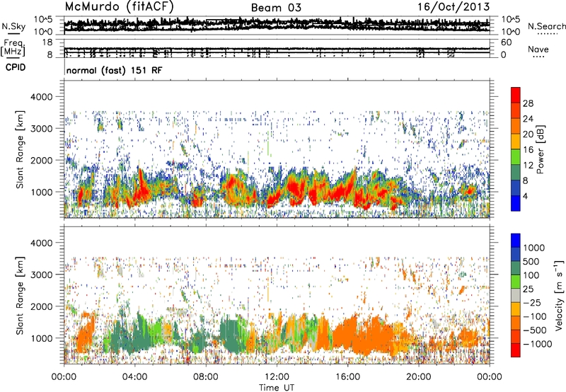
Task: Click the '08:00' time axis label
Action: coord(206,376)
